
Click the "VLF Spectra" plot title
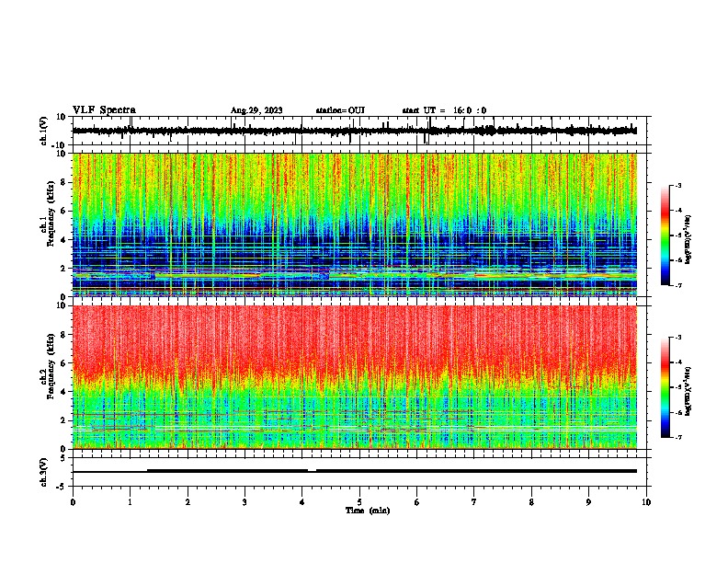click(104, 110)
